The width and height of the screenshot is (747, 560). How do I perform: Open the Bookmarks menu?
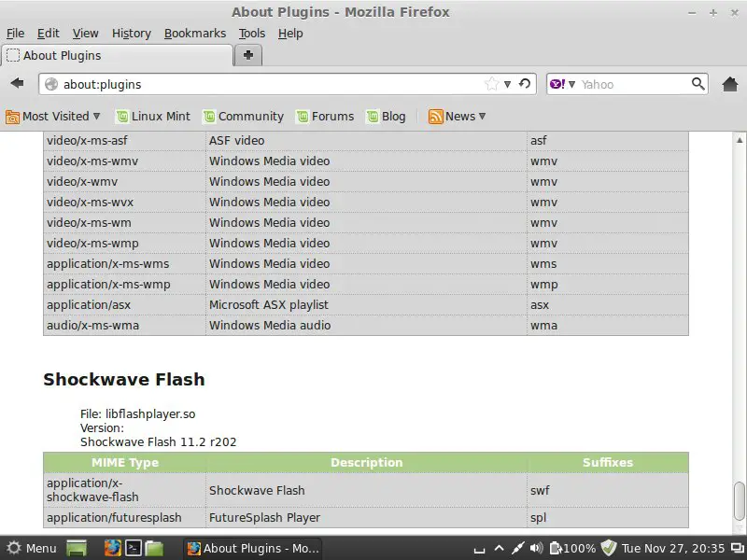195,34
